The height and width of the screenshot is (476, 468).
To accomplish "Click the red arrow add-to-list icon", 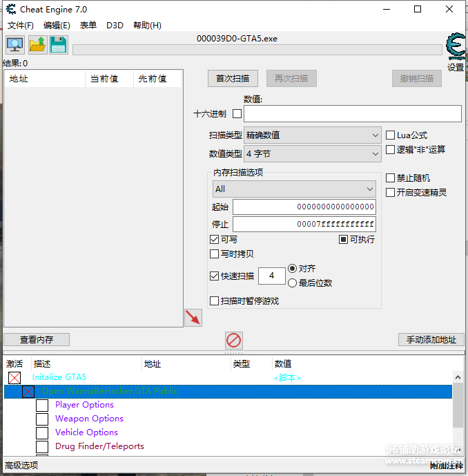I will coord(193,318).
